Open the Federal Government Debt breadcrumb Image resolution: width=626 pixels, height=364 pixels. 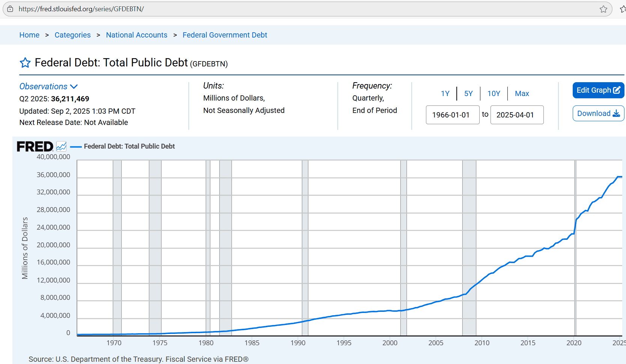(225, 35)
